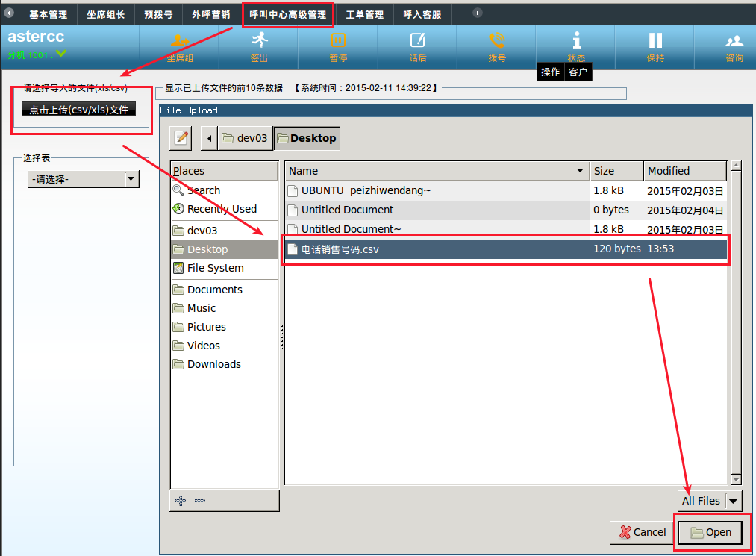Click the 拨号 dial phone icon
The width and height of the screenshot is (756, 556).
click(x=496, y=40)
